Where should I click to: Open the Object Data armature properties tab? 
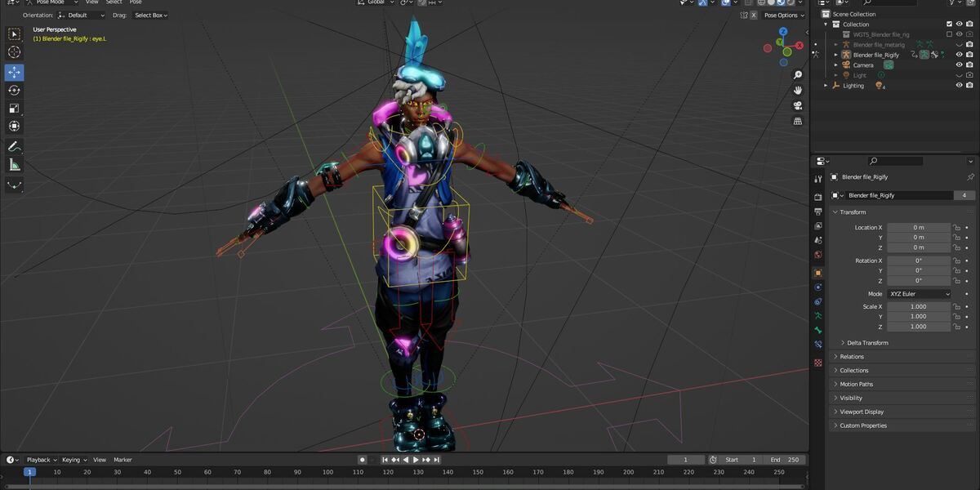[817, 316]
